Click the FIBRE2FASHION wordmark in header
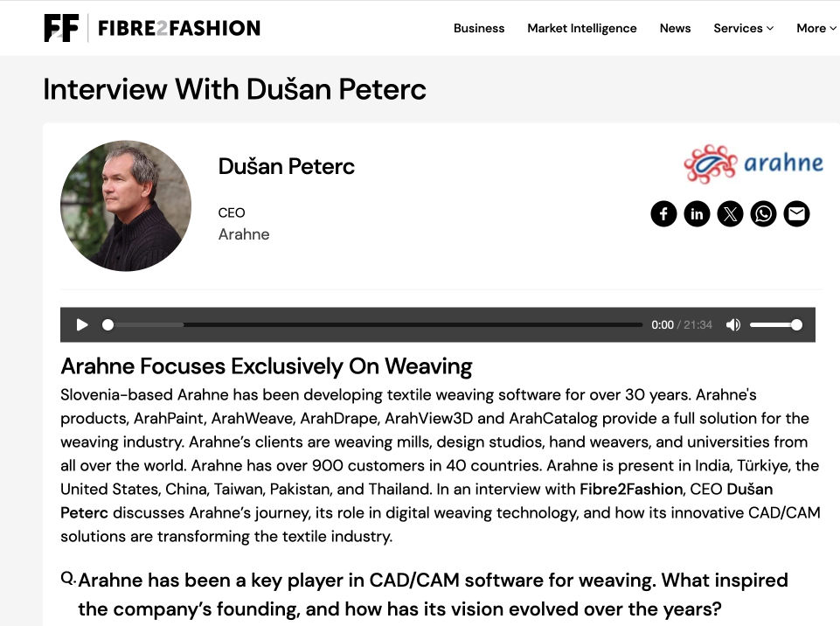The image size is (840, 626). 179,28
